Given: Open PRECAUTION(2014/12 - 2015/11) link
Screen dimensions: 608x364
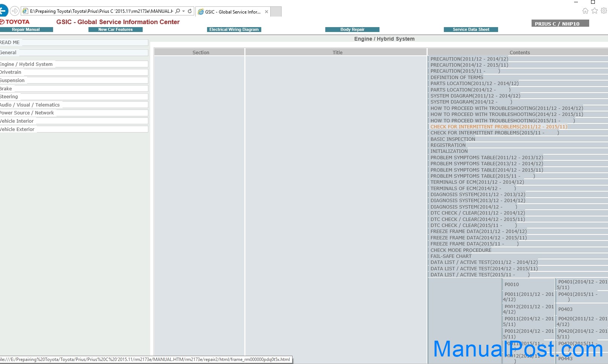Looking at the screenshot, I should (x=469, y=65).
